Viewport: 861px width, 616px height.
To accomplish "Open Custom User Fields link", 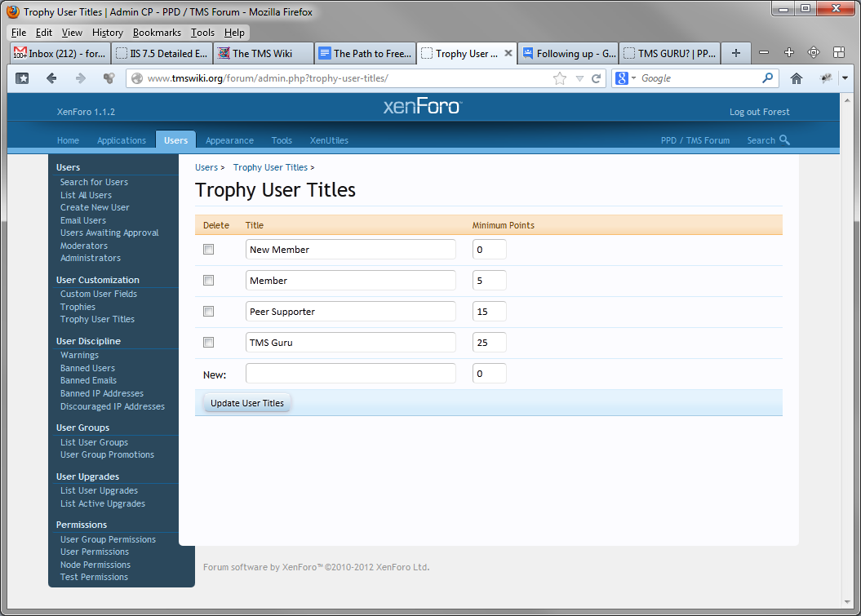I will coord(99,295).
